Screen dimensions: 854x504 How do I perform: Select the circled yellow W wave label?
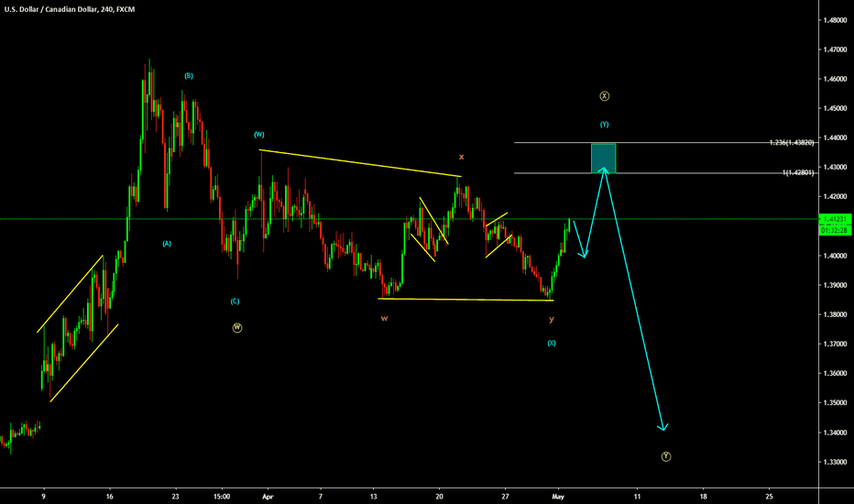pyautogui.click(x=237, y=327)
